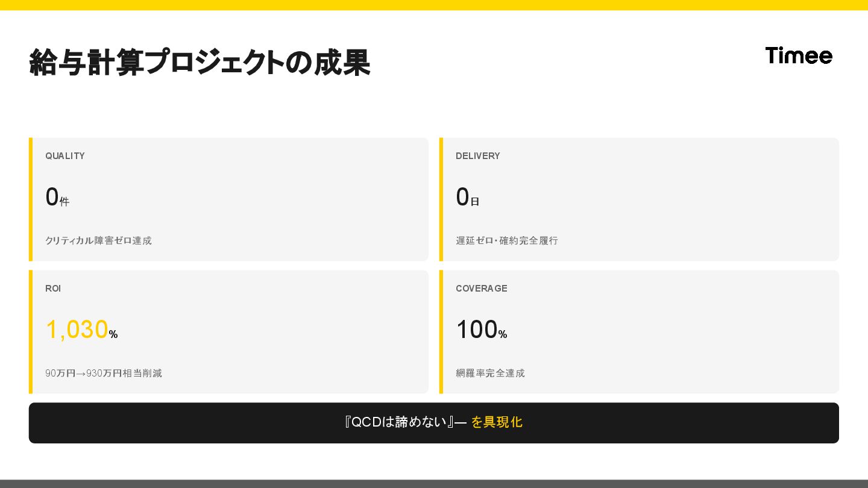
Task: Click the black QCDは諦めない banner
Action: (241, 423)
